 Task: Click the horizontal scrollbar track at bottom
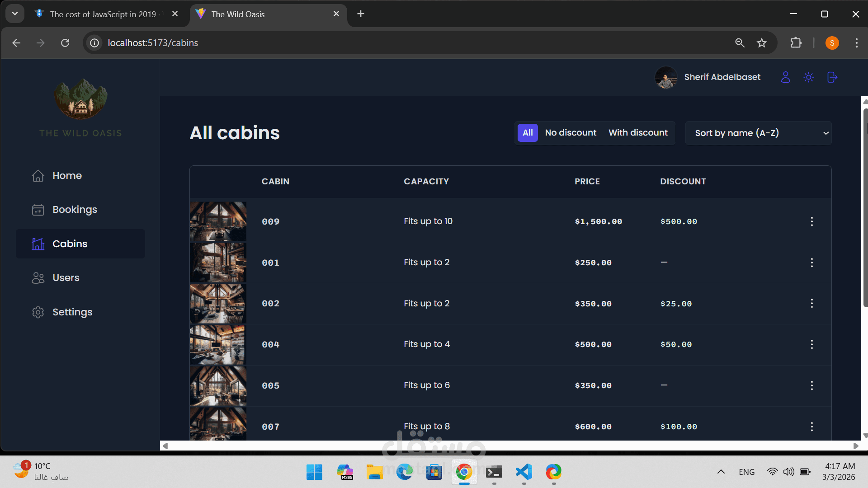(x=510, y=446)
